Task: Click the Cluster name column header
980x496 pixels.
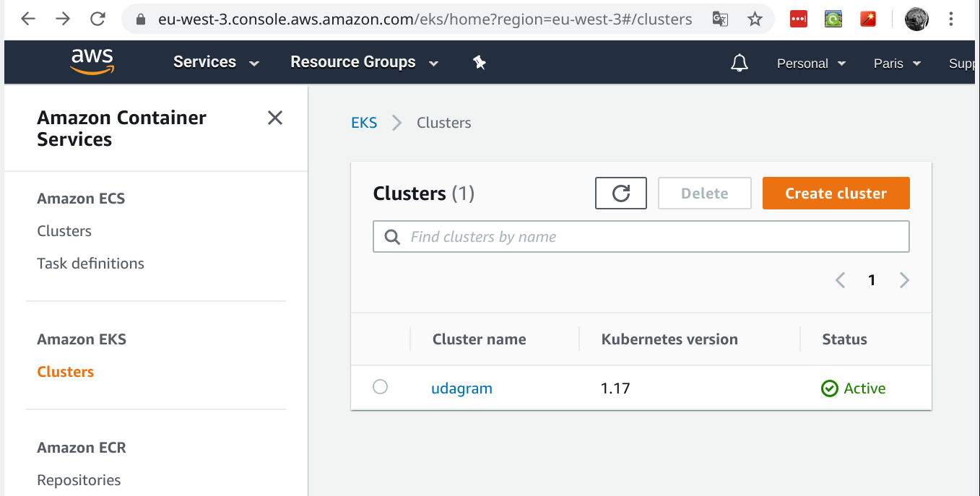Action: tap(479, 339)
